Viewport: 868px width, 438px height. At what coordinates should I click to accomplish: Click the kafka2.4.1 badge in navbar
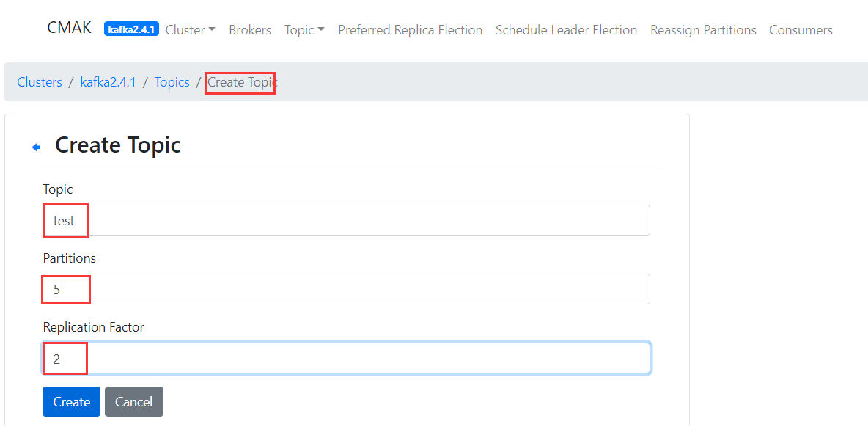pyautogui.click(x=131, y=29)
